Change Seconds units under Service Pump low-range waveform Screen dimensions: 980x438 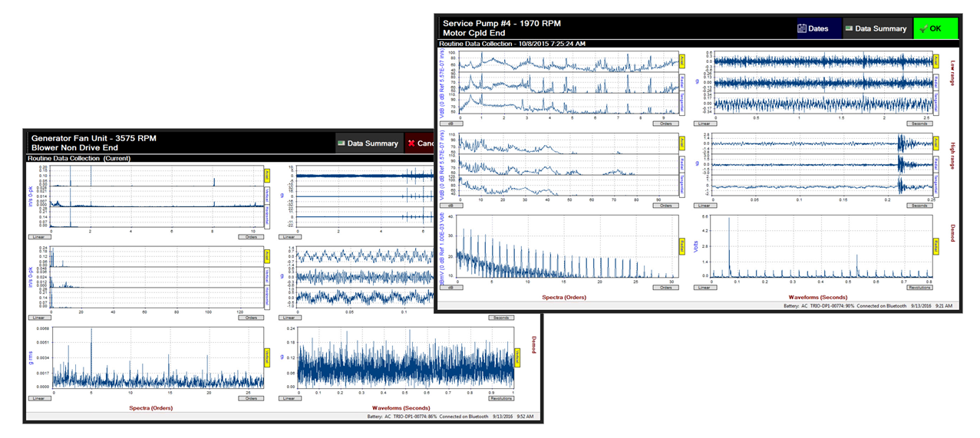click(x=920, y=123)
